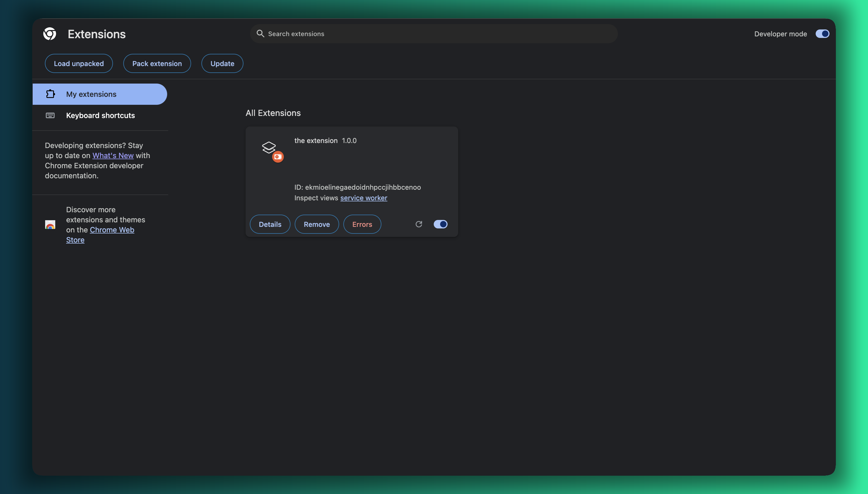This screenshot has height=494, width=868.
Task: Open the What's New link
Action: 113,155
